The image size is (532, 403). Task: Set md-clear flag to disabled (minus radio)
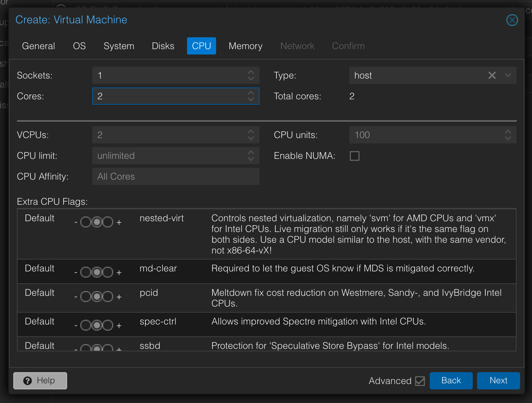click(x=86, y=272)
